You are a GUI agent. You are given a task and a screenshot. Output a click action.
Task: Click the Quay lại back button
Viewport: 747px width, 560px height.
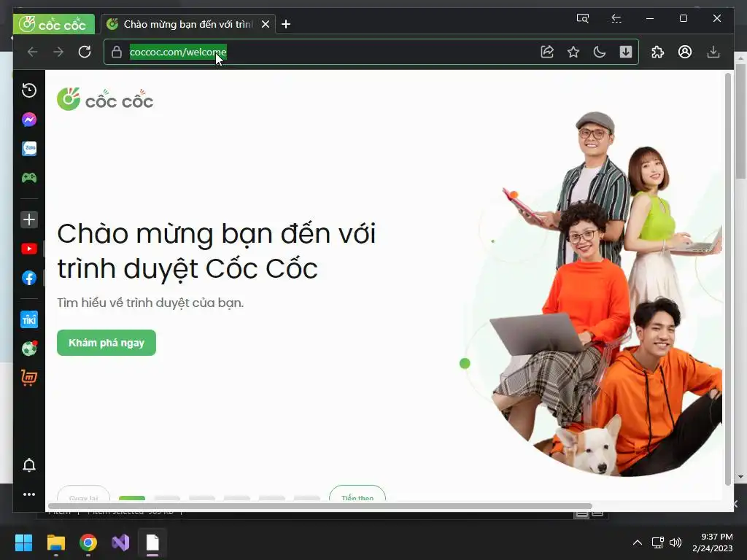pos(83,494)
